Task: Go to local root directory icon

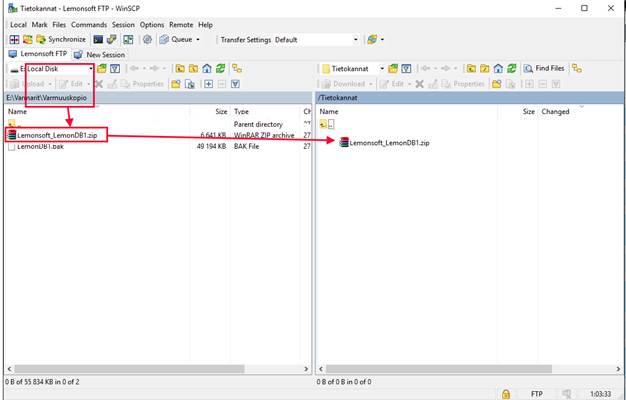Action: (x=193, y=69)
